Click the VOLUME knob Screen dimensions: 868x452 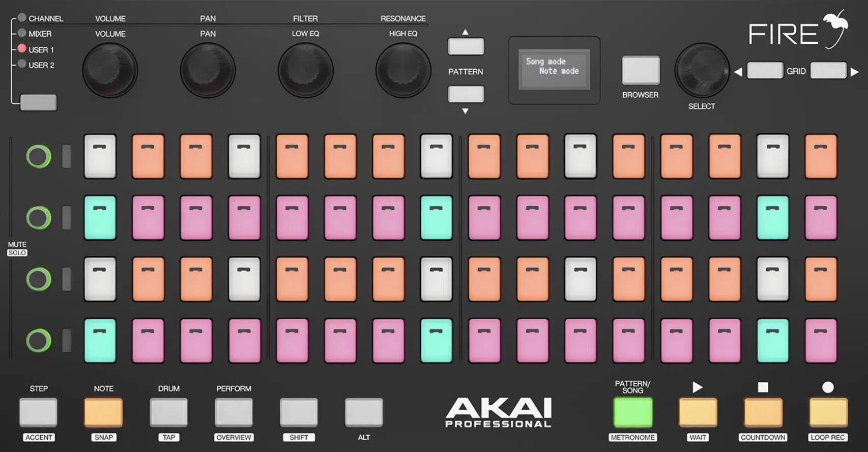(110, 70)
